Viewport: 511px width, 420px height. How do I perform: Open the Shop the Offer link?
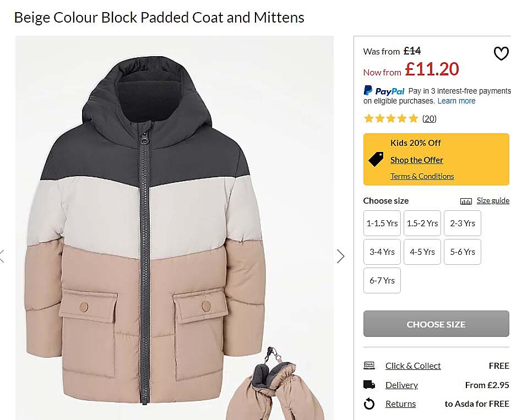coord(417,160)
